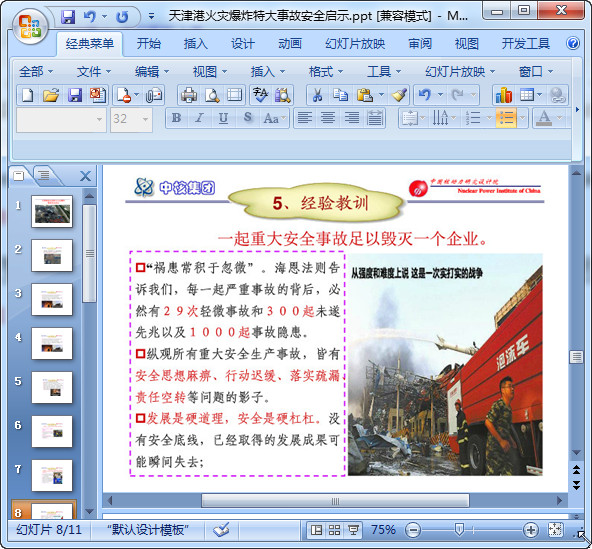The height and width of the screenshot is (549, 592).
Task: Open file folder icon in toolbar
Action: 51,95
